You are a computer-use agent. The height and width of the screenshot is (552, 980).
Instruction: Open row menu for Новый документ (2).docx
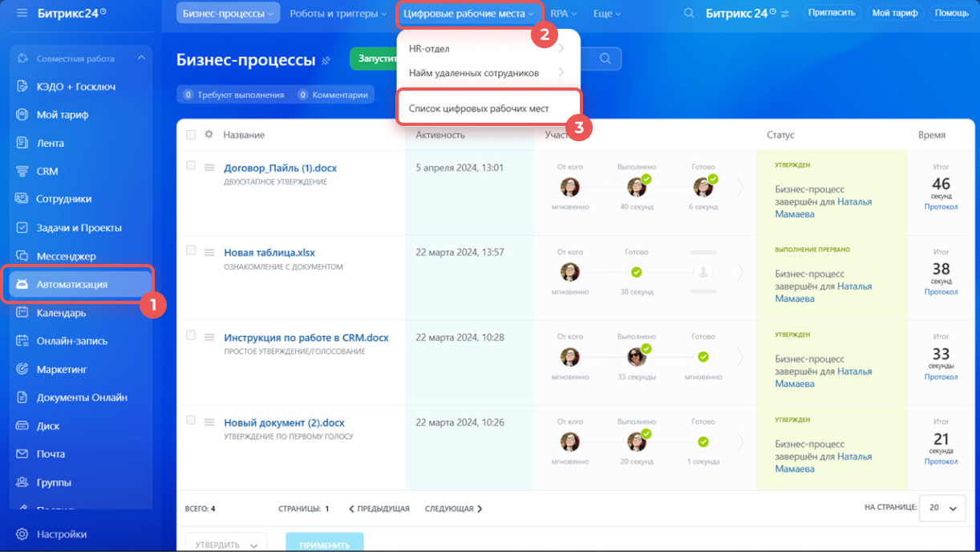click(209, 423)
